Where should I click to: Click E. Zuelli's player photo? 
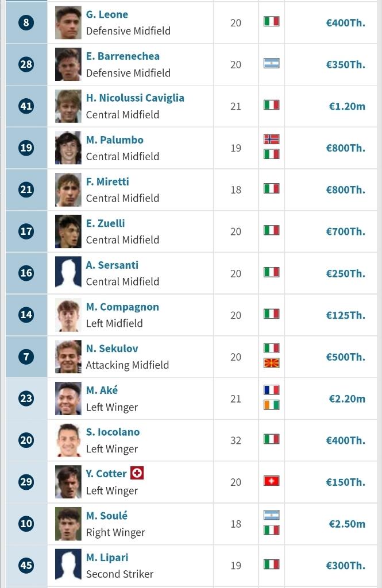click(x=68, y=231)
